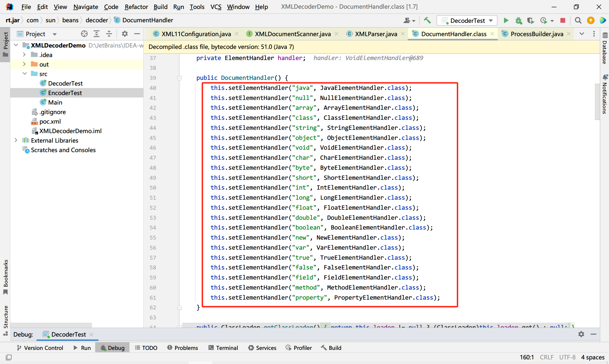This screenshot has width=609, height=364.
Task: Open the Profiler tool window
Action: pos(299,348)
